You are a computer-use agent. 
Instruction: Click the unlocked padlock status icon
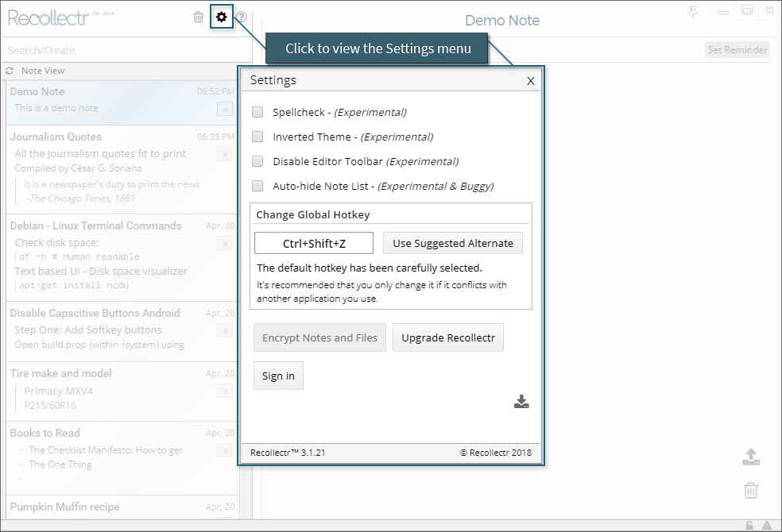(749, 525)
